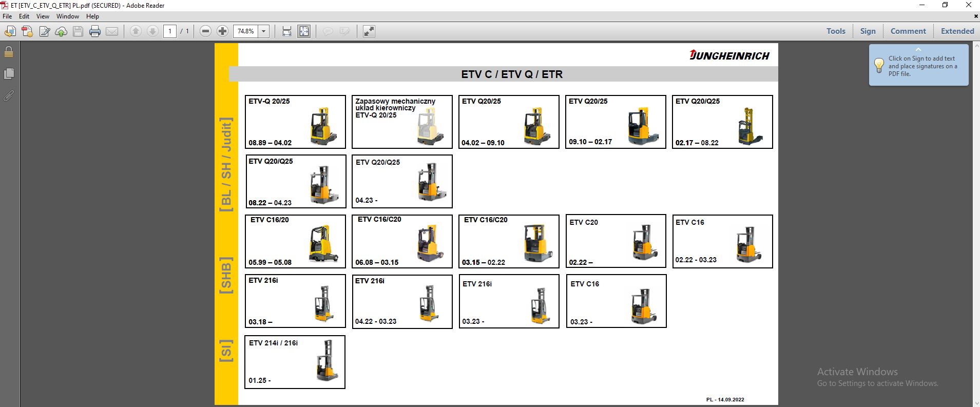Open ETV 216i 03.18 – card

pos(295,301)
